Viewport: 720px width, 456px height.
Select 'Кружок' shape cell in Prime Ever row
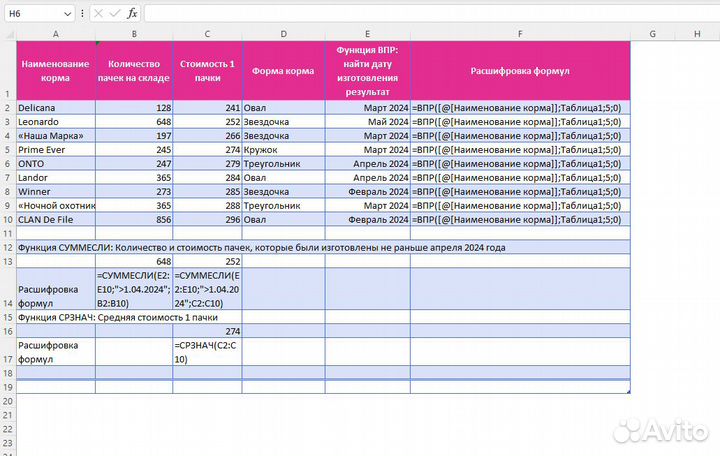283,150
